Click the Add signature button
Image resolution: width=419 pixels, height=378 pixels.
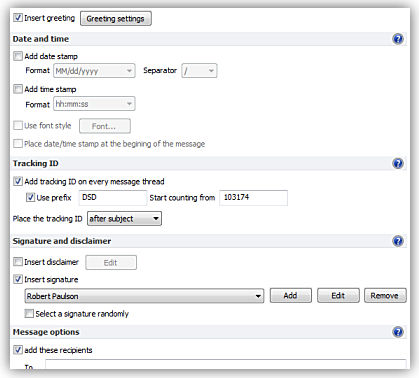[x=291, y=296]
